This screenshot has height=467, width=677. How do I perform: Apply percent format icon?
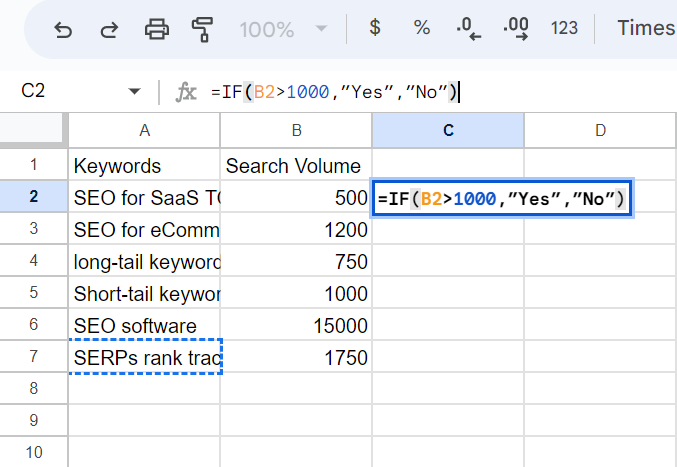[421, 28]
